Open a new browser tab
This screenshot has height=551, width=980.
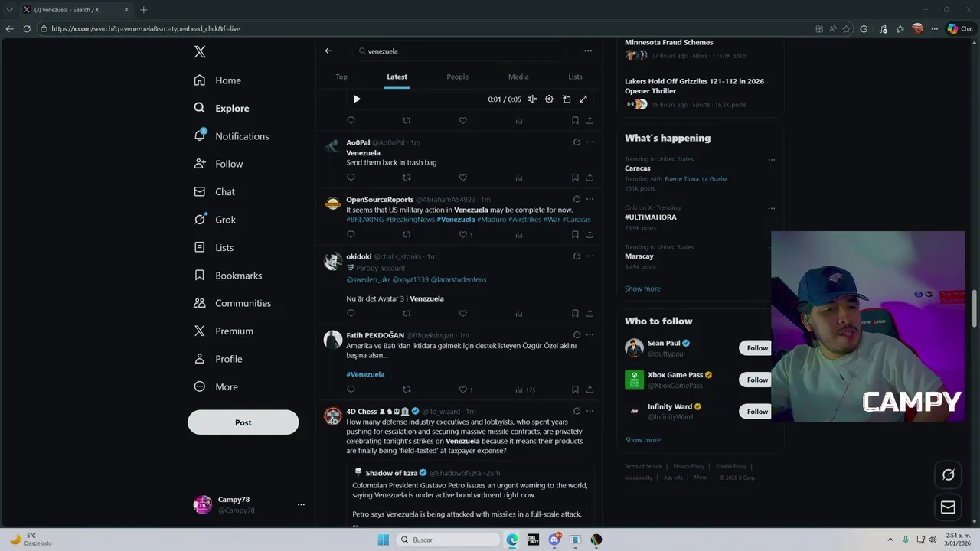click(143, 10)
